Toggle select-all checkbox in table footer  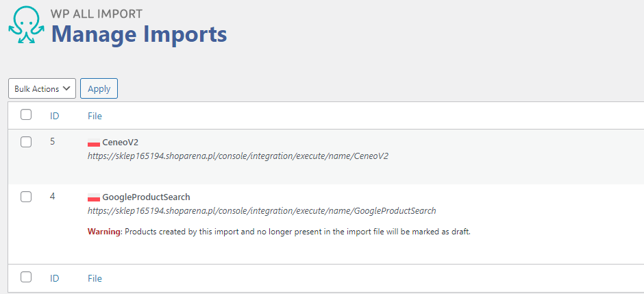(x=26, y=277)
